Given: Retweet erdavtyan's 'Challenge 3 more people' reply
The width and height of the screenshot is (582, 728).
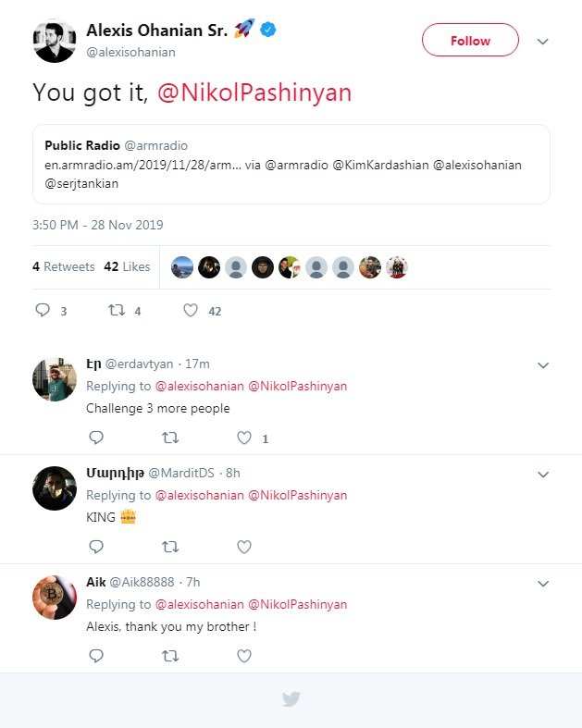Looking at the screenshot, I should point(170,438).
